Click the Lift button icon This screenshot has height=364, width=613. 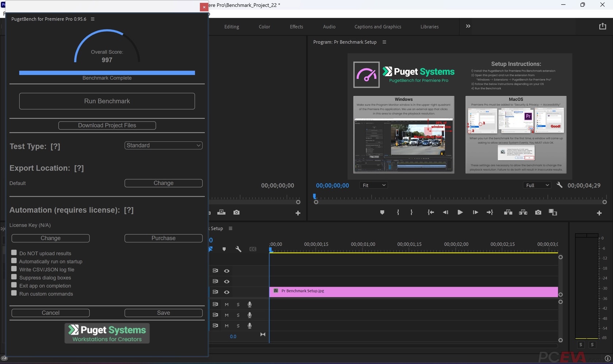(508, 212)
